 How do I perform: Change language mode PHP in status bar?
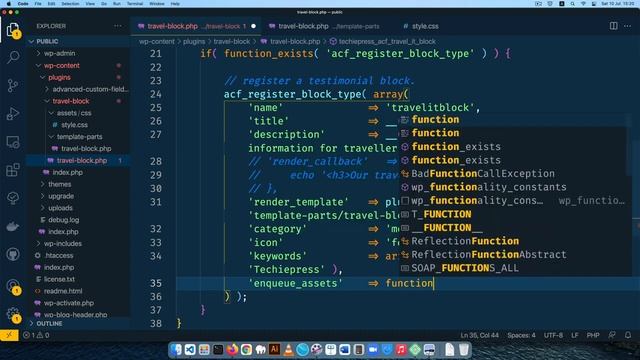pyautogui.click(x=593, y=335)
